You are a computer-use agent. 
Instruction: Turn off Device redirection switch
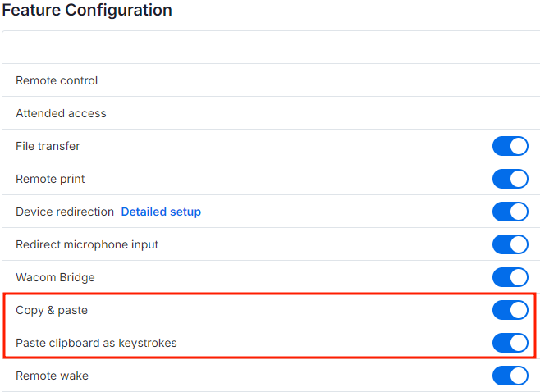tap(510, 212)
